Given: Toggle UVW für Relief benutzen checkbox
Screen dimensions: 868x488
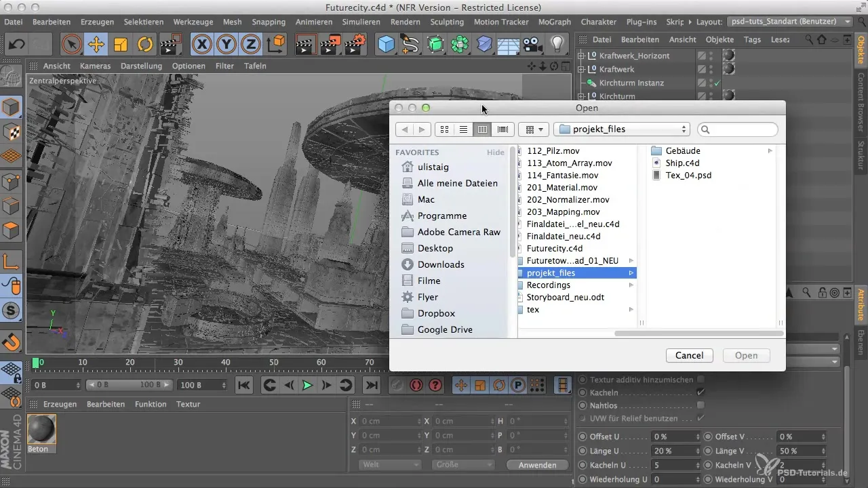Looking at the screenshot, I should pyautogui.click(x=701, y=418).
